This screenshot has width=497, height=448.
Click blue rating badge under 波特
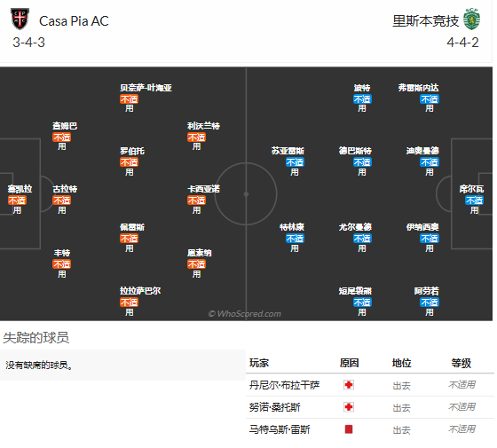362,99
